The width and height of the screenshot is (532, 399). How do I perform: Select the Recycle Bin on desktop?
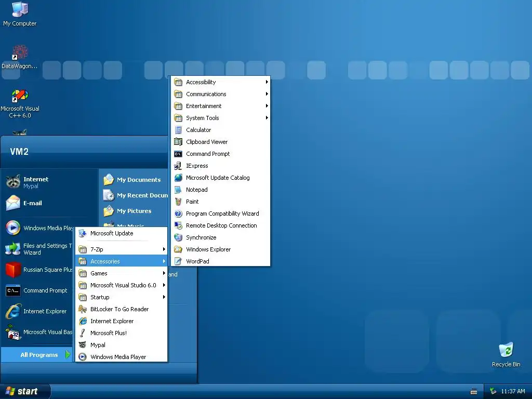pyautogui.click(x=506, y=355)
